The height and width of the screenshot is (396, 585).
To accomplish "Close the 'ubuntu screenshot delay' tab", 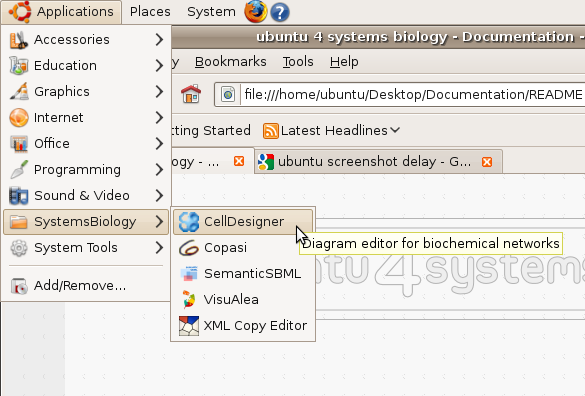I will (487, 162).
